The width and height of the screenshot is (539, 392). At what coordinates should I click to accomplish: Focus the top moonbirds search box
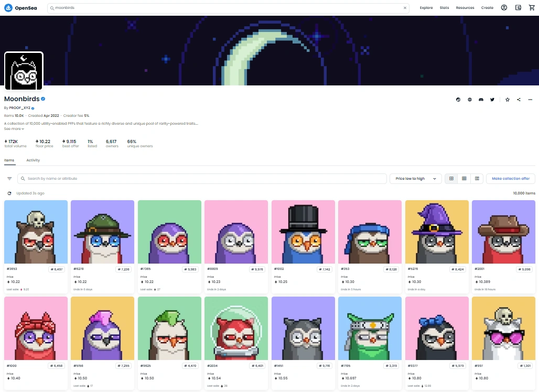228,8
